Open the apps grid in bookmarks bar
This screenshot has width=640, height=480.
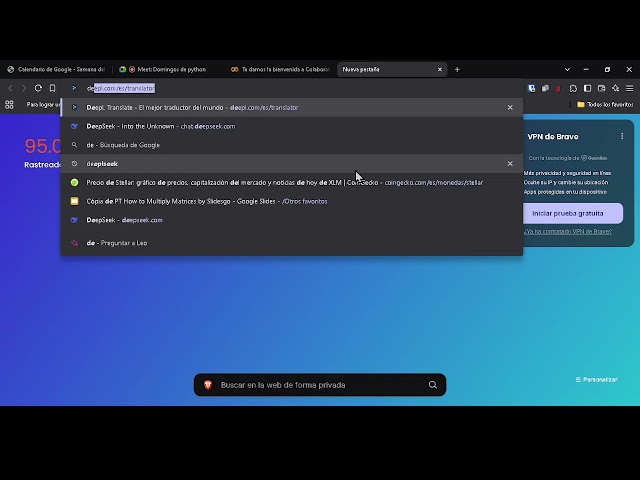pyautogui.click(x=9, y=105)
